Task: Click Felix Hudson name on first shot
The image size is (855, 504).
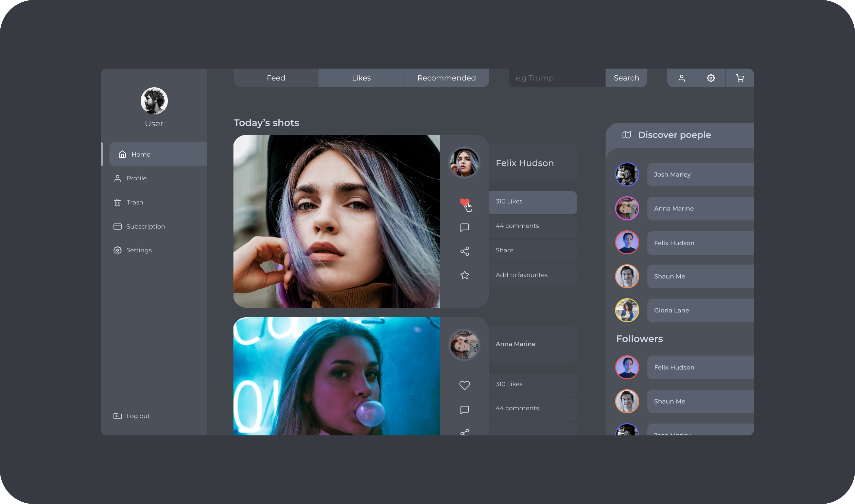Action: point(525,163)
